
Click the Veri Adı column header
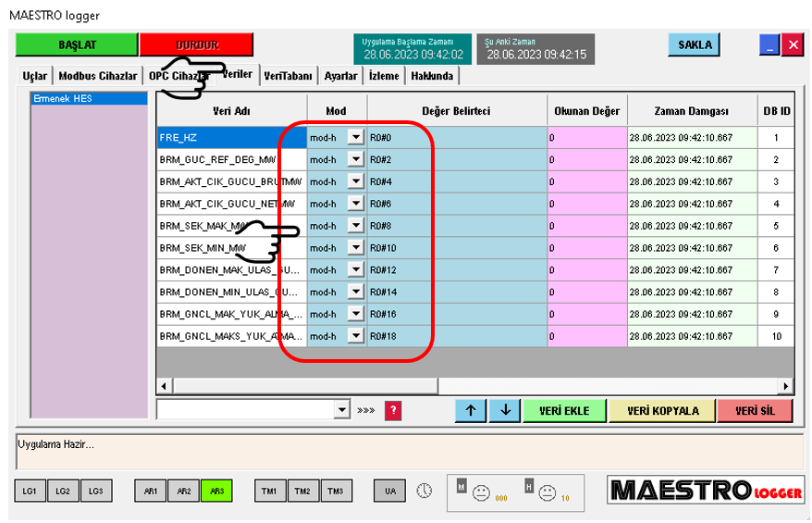(x=231, y=111)
